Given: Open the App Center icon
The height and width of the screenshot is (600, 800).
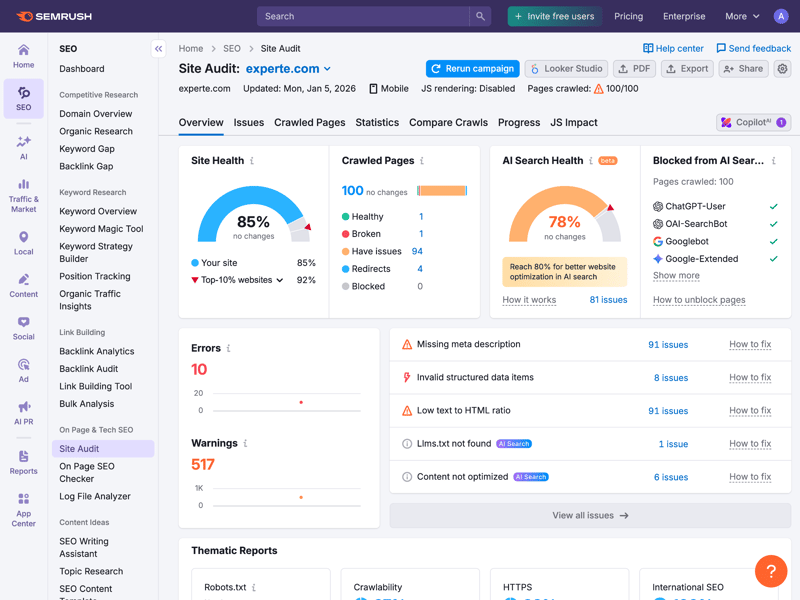Looking at the screenshot, I should tap(23, 509).
